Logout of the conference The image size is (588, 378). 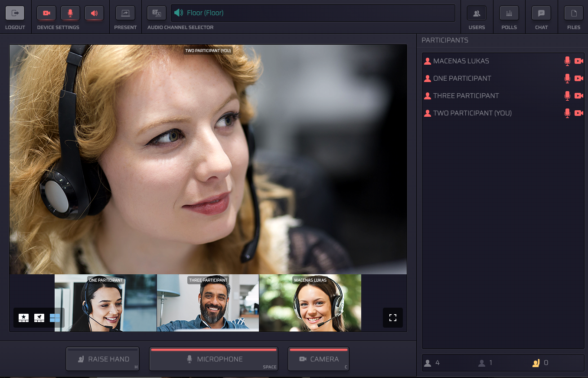15,13
